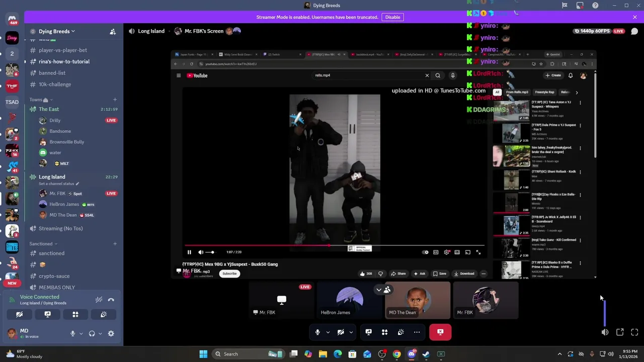Viewport: 644px width, 362px height.
Task: Enter full screen for the stream
Action: click(x=634, y=332)
